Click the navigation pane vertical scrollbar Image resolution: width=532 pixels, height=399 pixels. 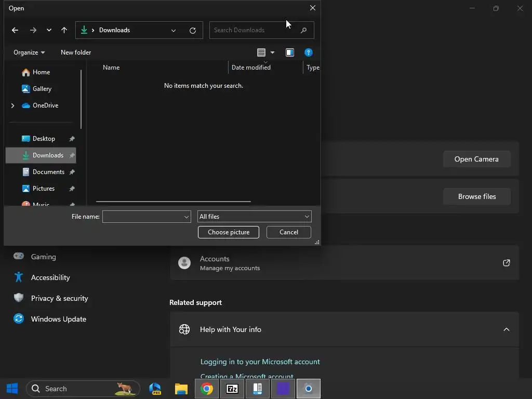(81, 99)
